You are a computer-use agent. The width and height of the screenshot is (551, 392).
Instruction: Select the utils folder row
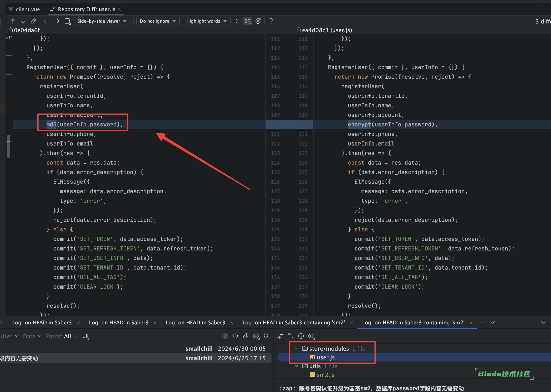pos(415,366)
